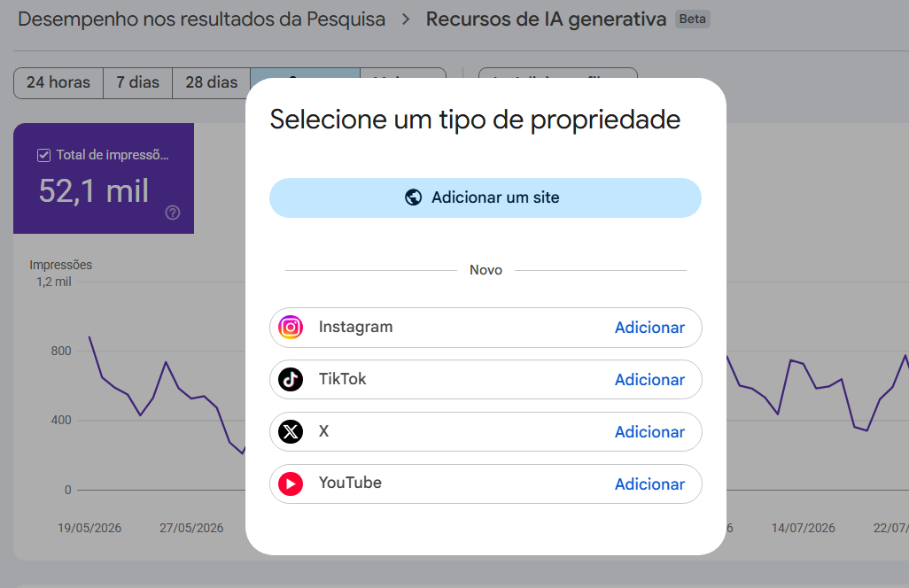Open help icon on impressions card
909x588 pixels.
pos(172,213)
